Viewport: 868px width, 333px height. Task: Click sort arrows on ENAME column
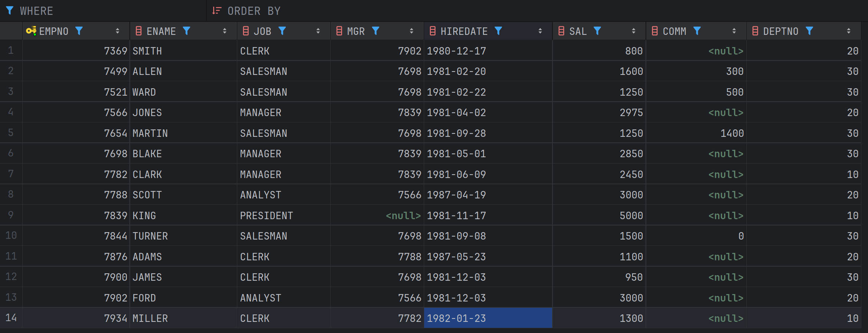(x=225, y=31)
